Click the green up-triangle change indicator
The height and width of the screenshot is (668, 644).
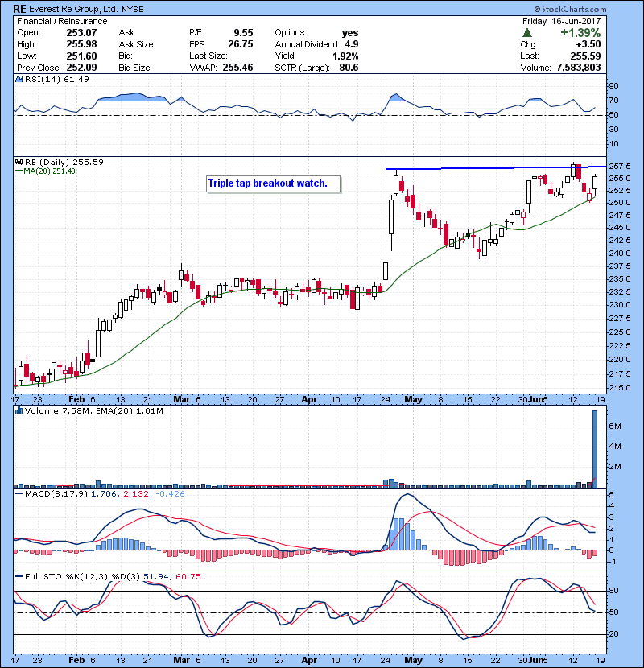(527, 33)
